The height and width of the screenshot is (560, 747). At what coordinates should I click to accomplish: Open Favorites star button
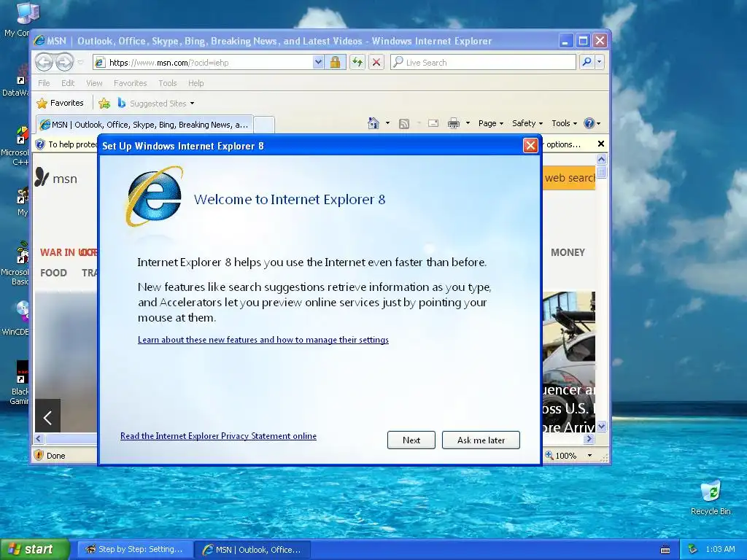point(61,103)
